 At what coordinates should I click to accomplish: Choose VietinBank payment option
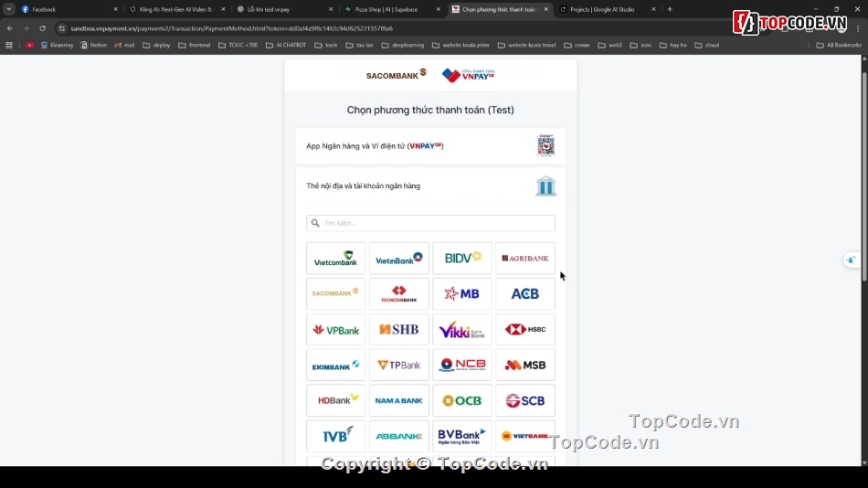pyautogui.click(x=399, y=258)
